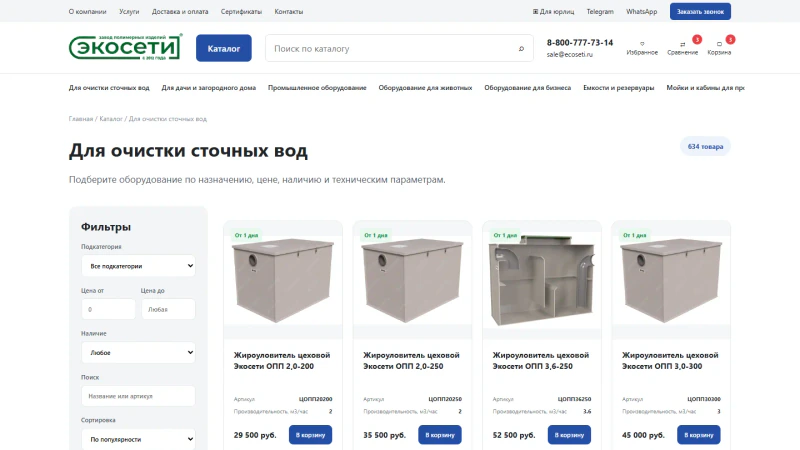800x450 pixels.
Task: Click the 634 товара badge
Action: [x=705, y=146]
